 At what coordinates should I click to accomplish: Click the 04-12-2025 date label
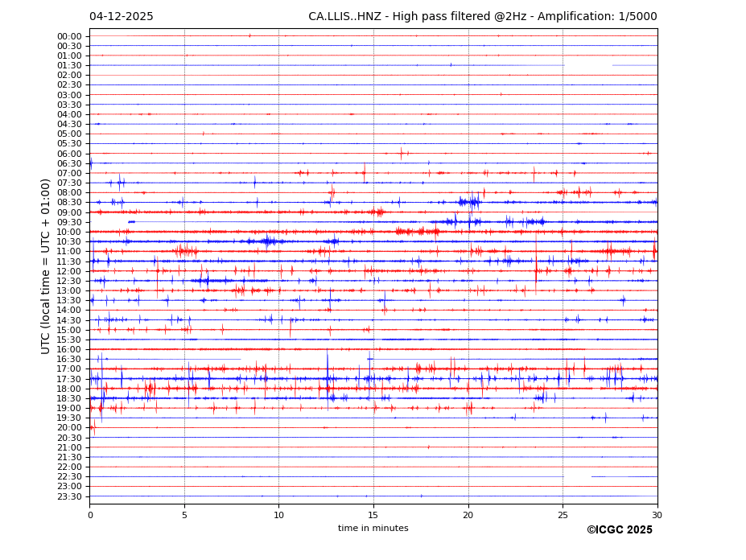[x=121, y=17]
